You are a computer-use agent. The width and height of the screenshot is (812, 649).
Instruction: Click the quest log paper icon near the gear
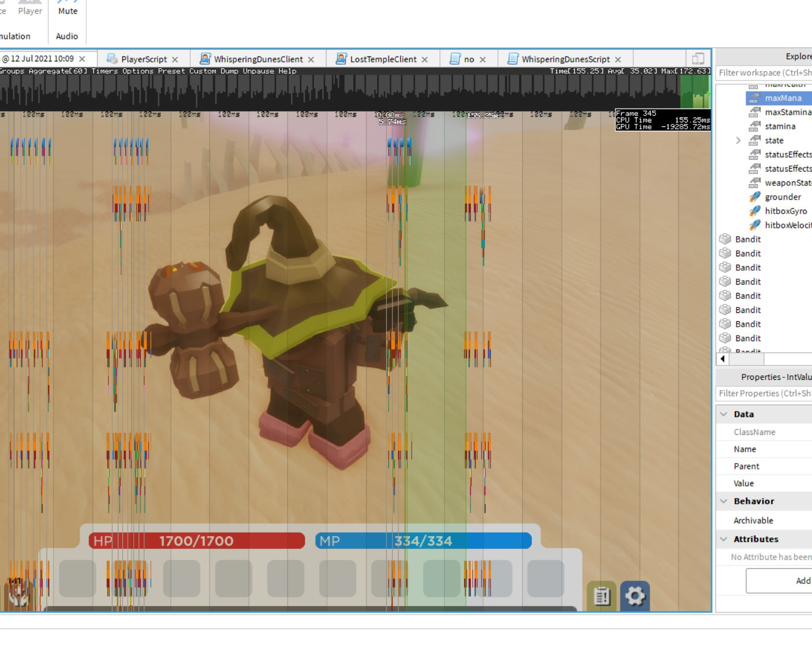pyautogui.click(x=602, y=597)
